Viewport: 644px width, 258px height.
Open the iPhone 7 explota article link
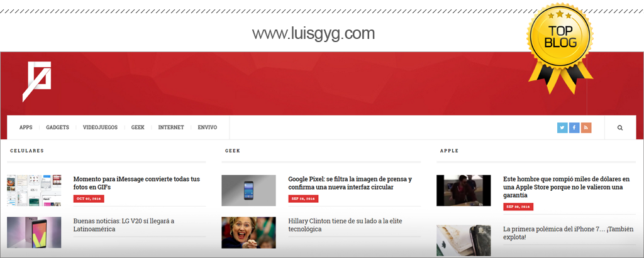[569, 233]
